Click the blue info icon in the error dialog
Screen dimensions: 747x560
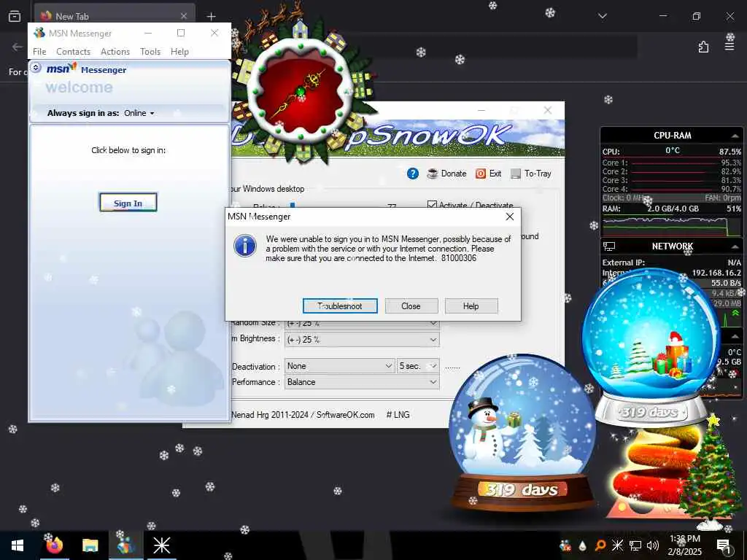(x=245, y=246)
